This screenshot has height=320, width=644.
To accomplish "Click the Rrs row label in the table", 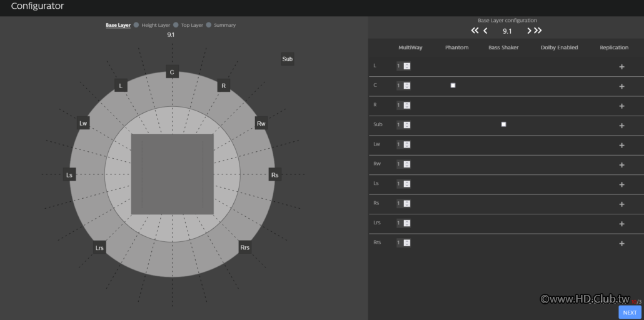I will click(377, 242).
